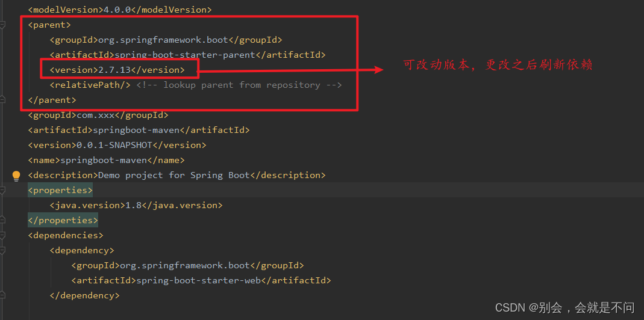Click the closing </parent> tag
Viewport: 644px width, 320px height.
52,100
